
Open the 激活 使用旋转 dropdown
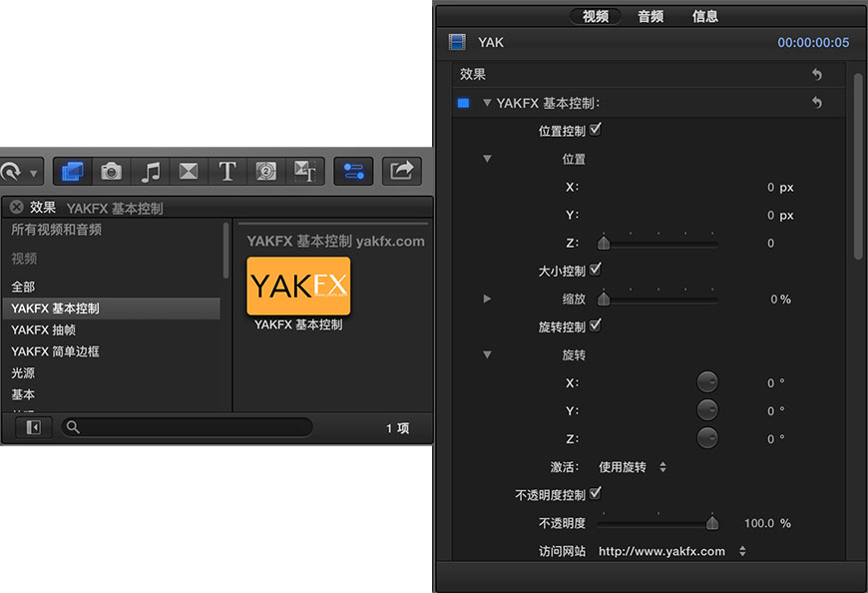pyautogui.click(x=633, y=467)
